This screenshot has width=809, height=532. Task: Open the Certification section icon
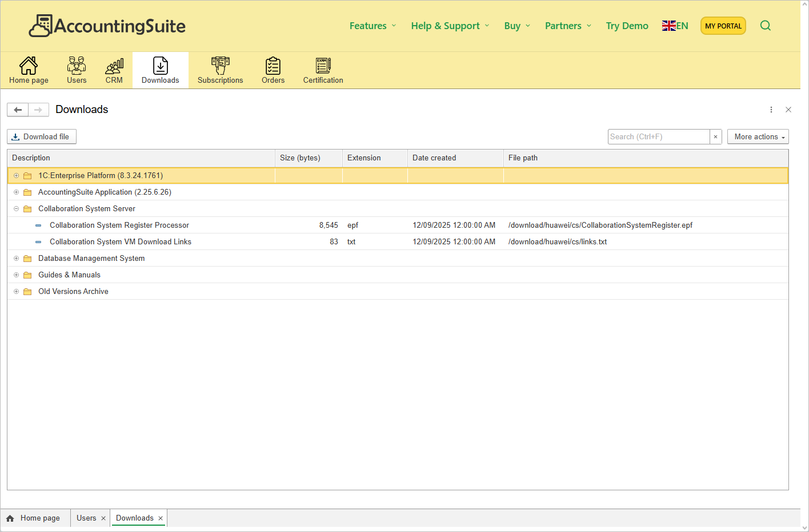pyautogui.click(x=323, y=66)
